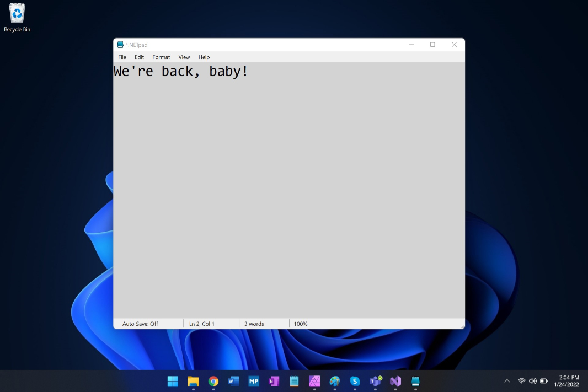Viewport: 588px width, 392px height.
Task: Open Visual Studio from the taskbar
Action: click(x=395, y=381)
